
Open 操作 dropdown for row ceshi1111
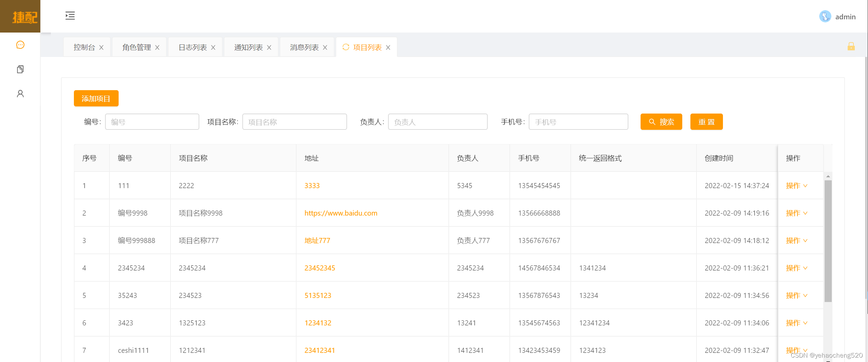(x=797, y=350)
